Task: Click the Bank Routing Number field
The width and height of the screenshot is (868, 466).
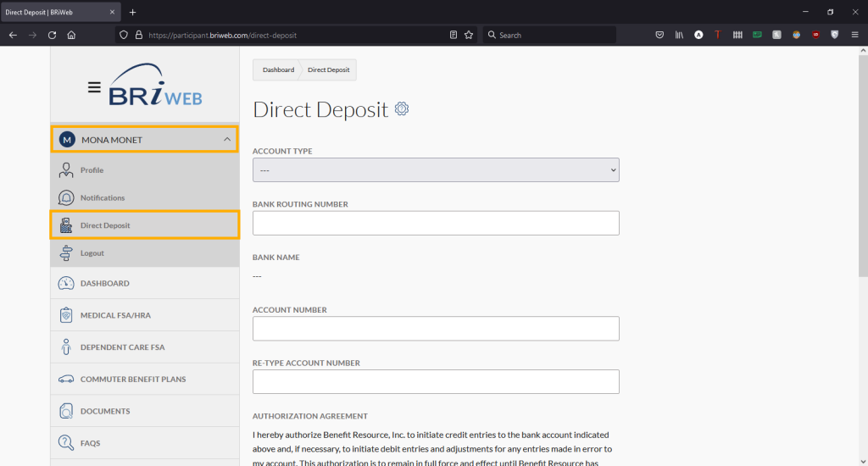Action: 436,223
